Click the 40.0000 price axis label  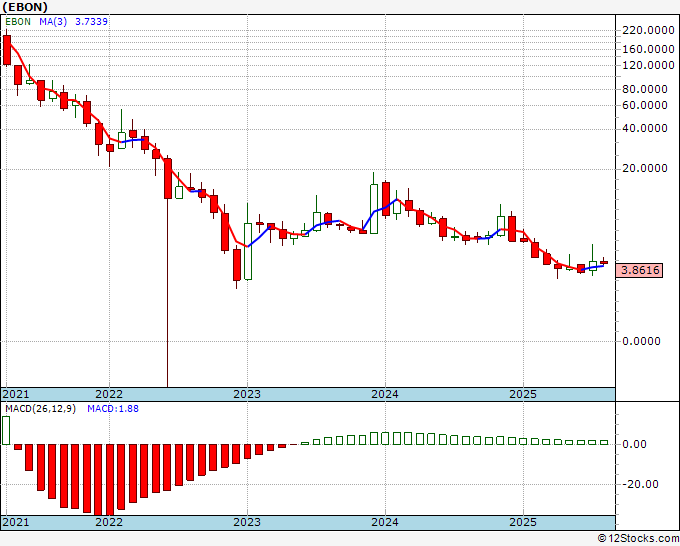645,128
